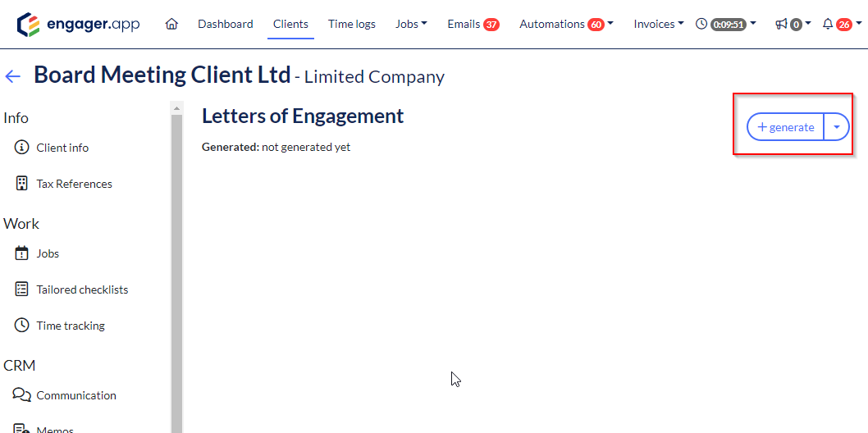The image size is (868, 433).
Task: Click the Time tracking clock icon
Action: click(x=21, y=326)
